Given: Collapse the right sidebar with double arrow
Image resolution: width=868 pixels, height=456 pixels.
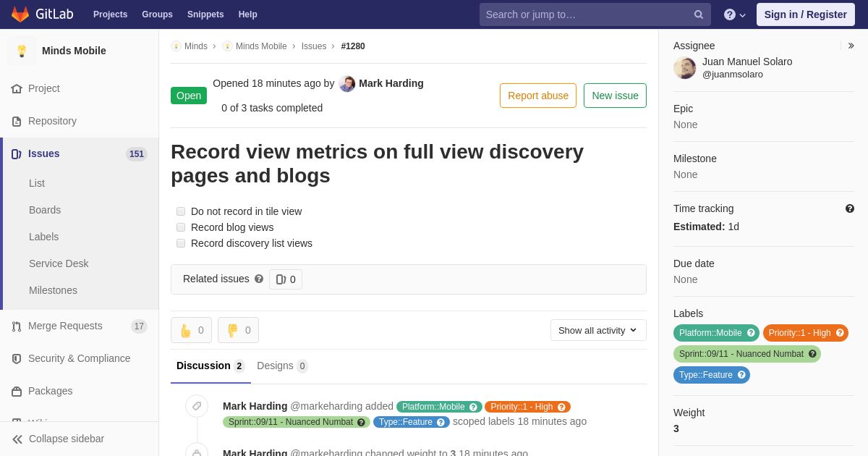Looking at the screenshot, I should coord(851,46).
